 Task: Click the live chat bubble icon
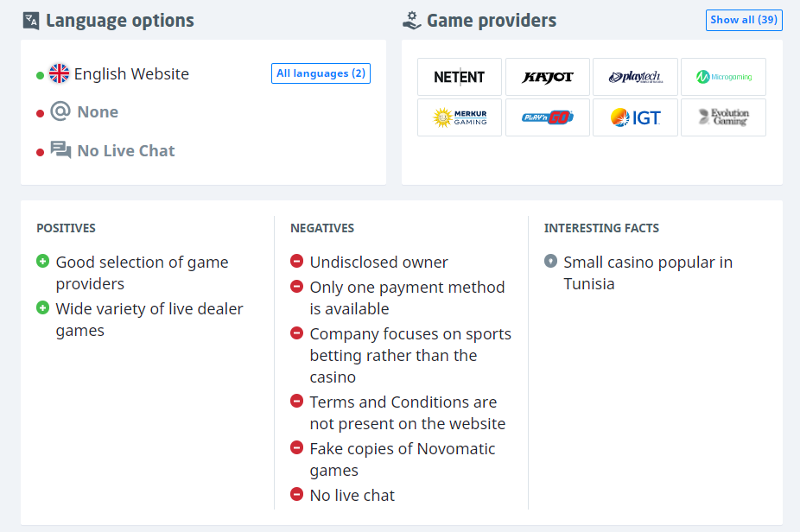[60, 150]
